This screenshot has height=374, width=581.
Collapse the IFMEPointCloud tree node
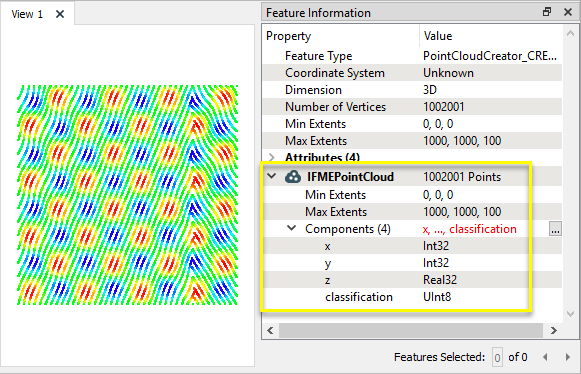coord(272,176)
